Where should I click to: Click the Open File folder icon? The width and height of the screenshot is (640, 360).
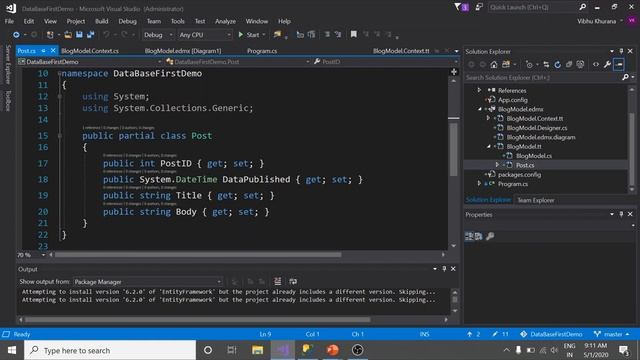tap(68, 35)
